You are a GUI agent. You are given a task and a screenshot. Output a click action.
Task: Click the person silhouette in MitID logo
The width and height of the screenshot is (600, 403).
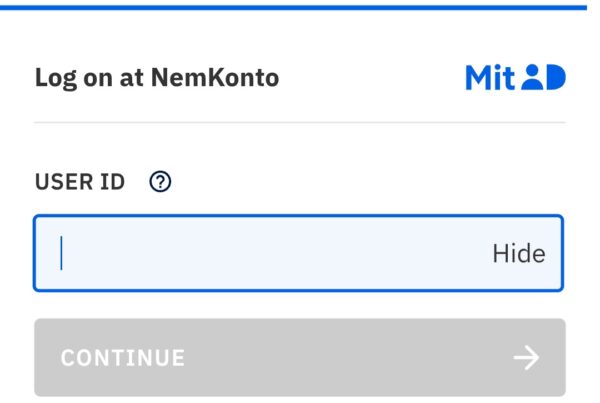coord(533,77)
